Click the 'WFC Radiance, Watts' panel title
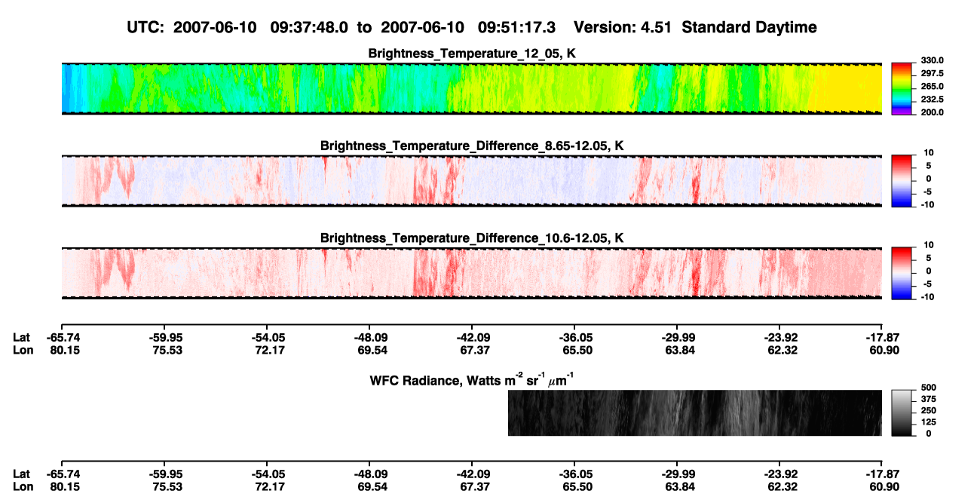Screen dimensions: 980x503 pyautogui.click(x=472, y=380)
